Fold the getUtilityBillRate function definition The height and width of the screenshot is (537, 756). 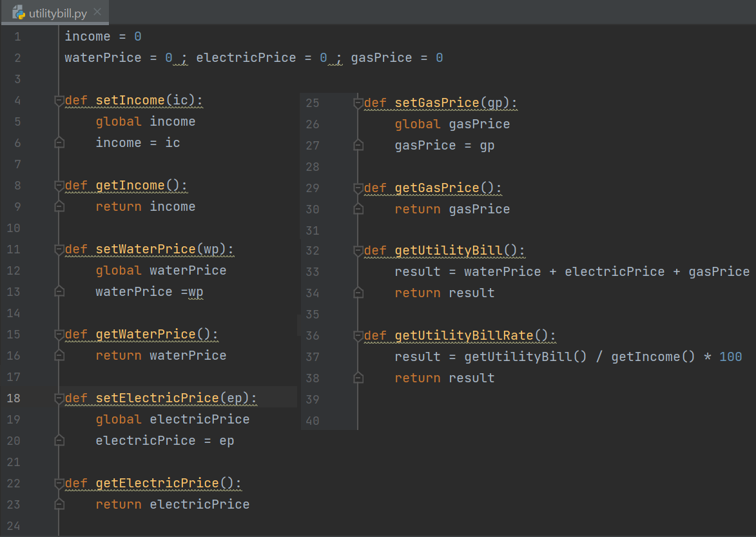[x=358, y=336]
